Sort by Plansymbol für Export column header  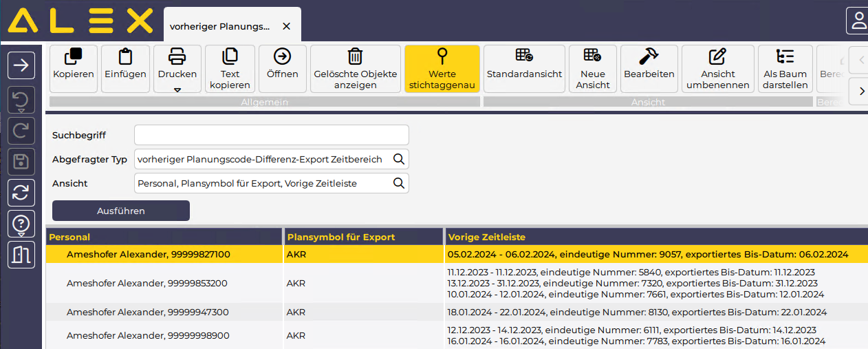340,237
